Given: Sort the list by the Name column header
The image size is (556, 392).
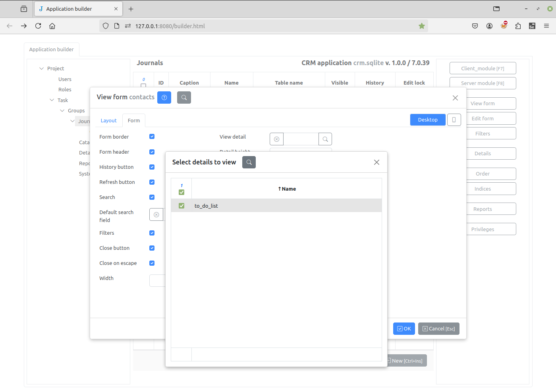Looking at the screenshot, I should (287, 189).
